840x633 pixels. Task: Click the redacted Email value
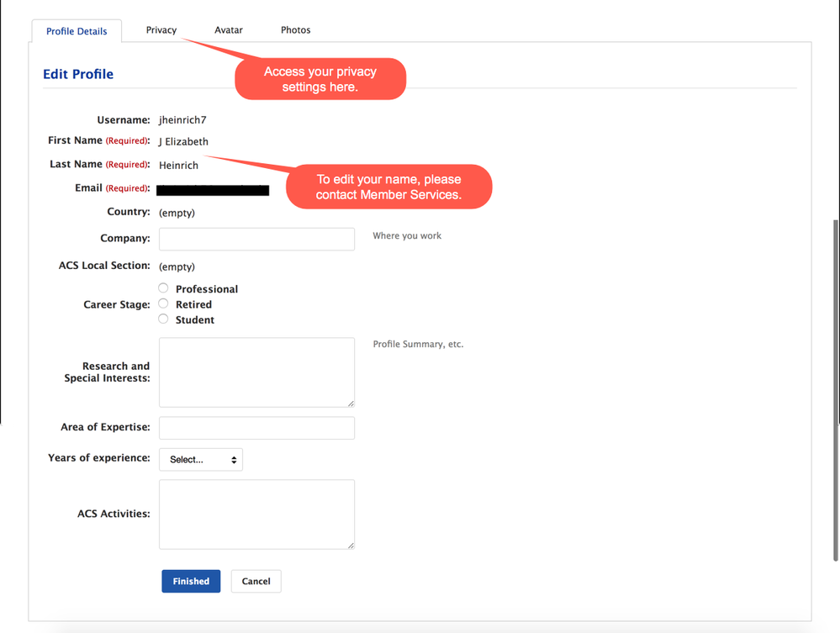point(214,190)
